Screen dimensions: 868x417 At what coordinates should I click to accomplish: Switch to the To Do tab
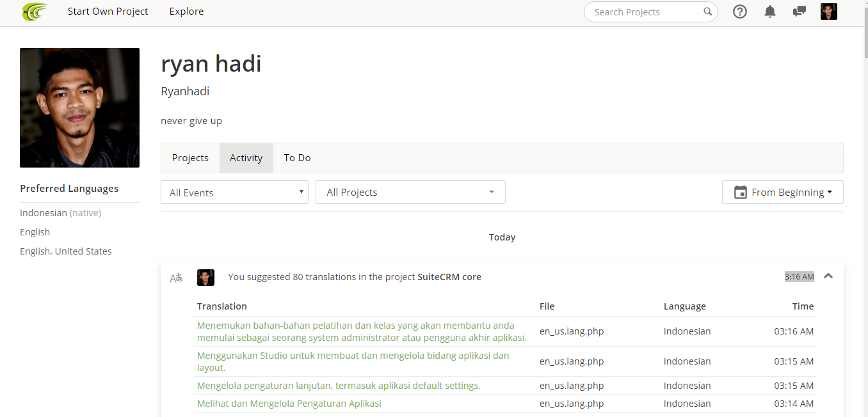(x=297, y=158)
